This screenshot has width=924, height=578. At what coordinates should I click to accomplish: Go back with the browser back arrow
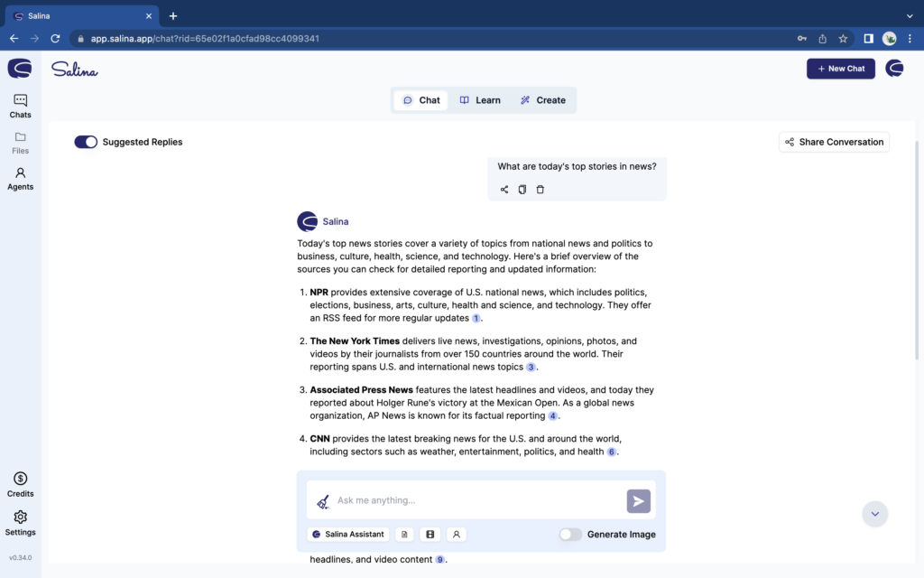[x=14, y=38]
